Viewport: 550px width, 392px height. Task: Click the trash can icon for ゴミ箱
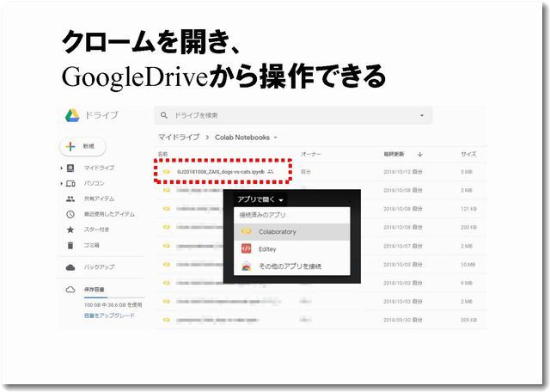tap(70, 245)
